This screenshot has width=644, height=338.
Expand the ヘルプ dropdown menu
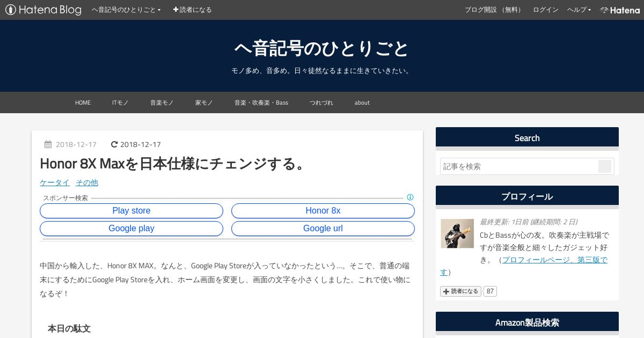pyautogui.click(x=579, y=10)
